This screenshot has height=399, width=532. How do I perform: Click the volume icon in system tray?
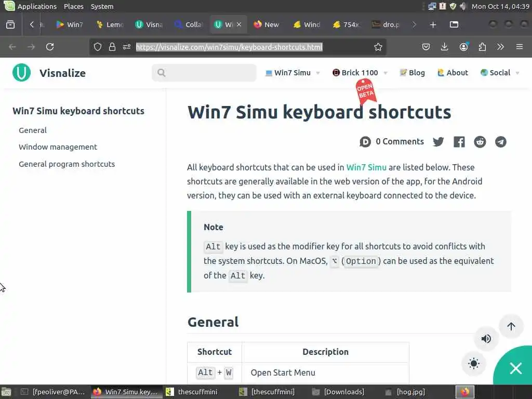pos(463,6)
